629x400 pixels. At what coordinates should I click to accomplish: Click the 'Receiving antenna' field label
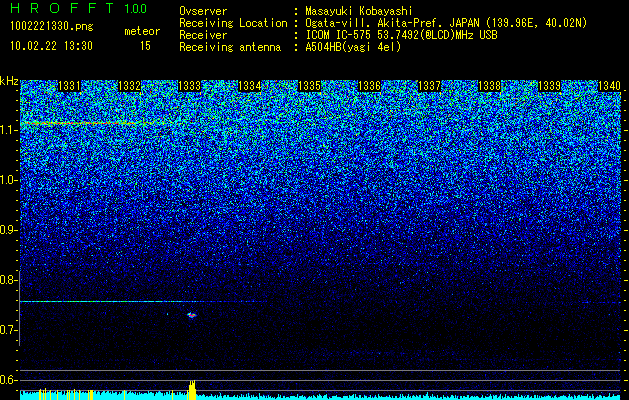230,47
